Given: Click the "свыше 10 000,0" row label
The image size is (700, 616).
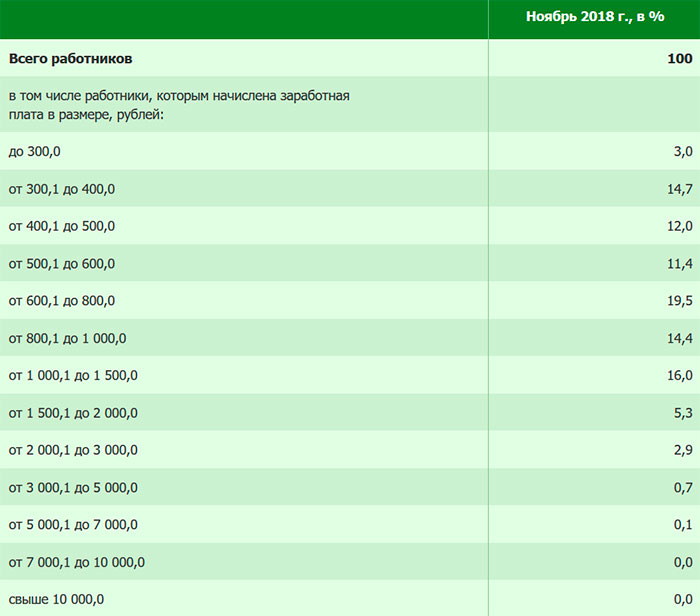Looking at the screenshot, I should [56, 599].
